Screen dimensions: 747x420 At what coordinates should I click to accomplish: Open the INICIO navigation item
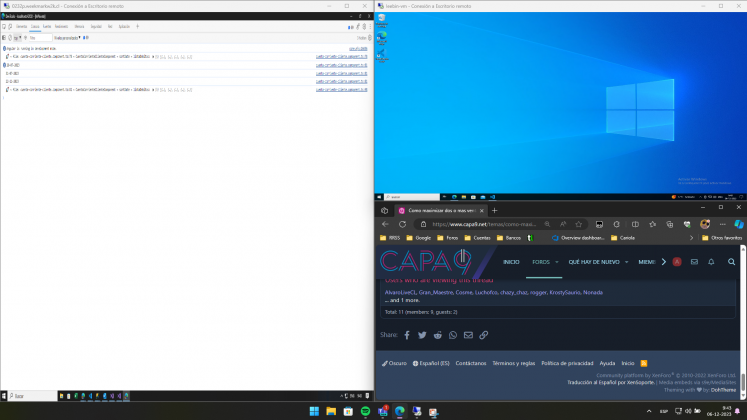511,262
